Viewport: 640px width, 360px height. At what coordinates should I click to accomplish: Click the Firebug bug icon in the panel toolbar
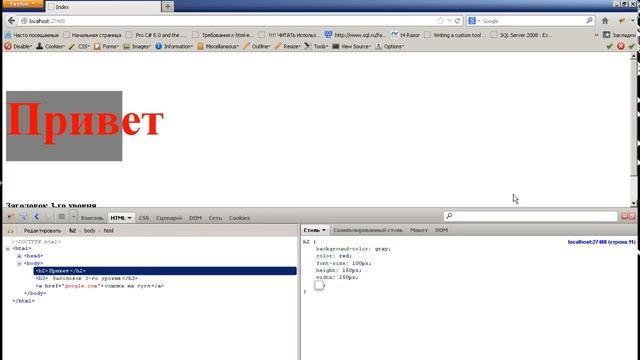11,217
